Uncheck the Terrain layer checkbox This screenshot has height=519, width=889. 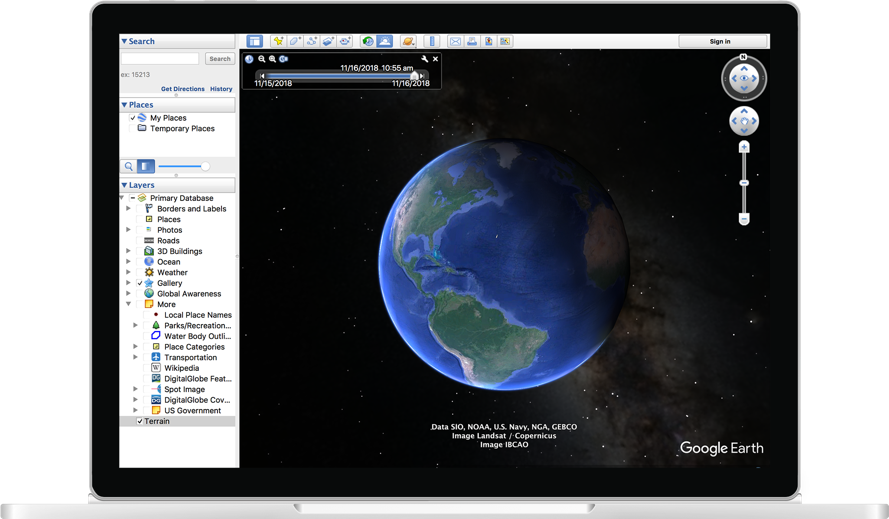point(140,422)
